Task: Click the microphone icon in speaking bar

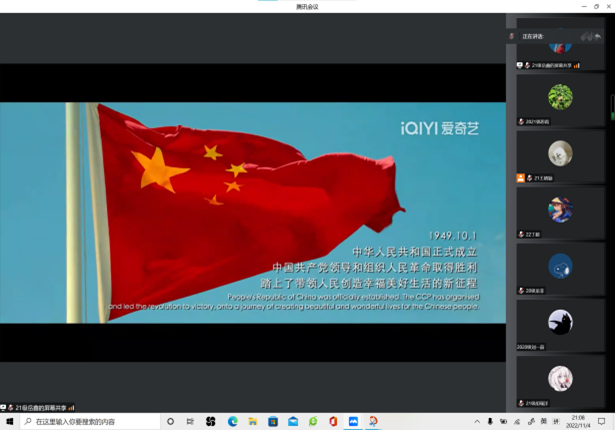Action: pos(512,36)
